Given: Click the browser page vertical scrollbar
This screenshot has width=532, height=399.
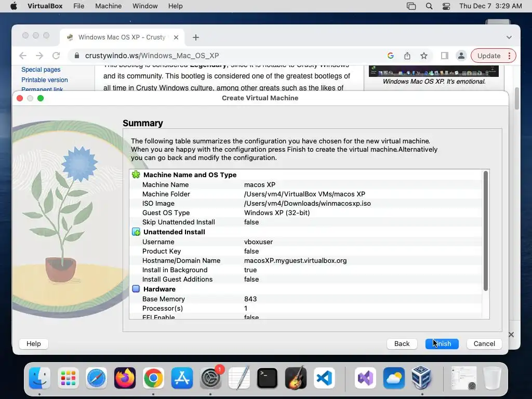Looking at the screenshot, I should pos(517,98).
